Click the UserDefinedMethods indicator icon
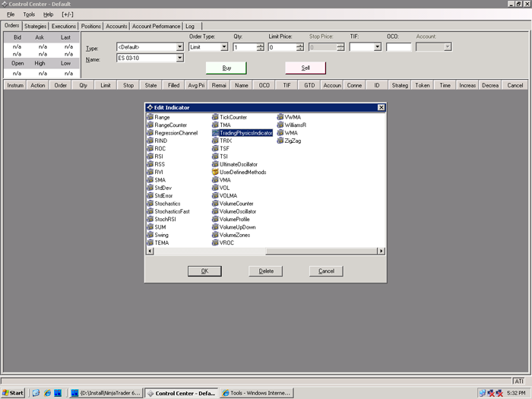Screen dimensions: 532x399 tap(215, 172)
